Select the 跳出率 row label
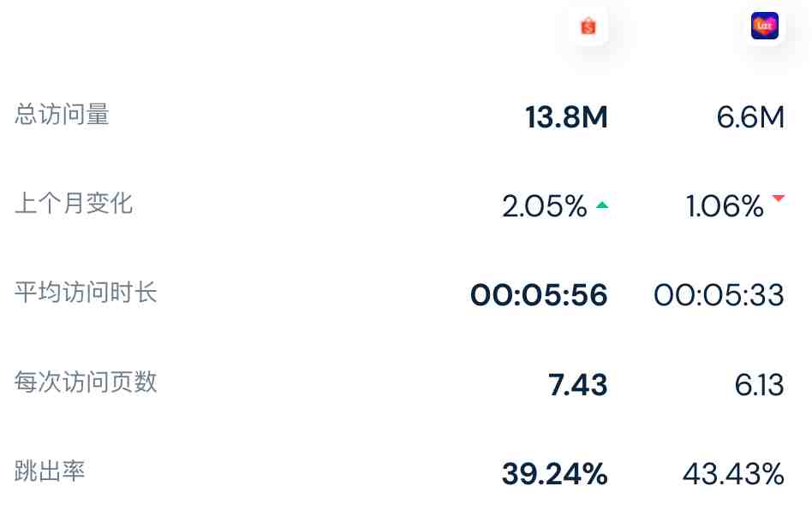Screen dimensions: 812x510 (50, 471)
